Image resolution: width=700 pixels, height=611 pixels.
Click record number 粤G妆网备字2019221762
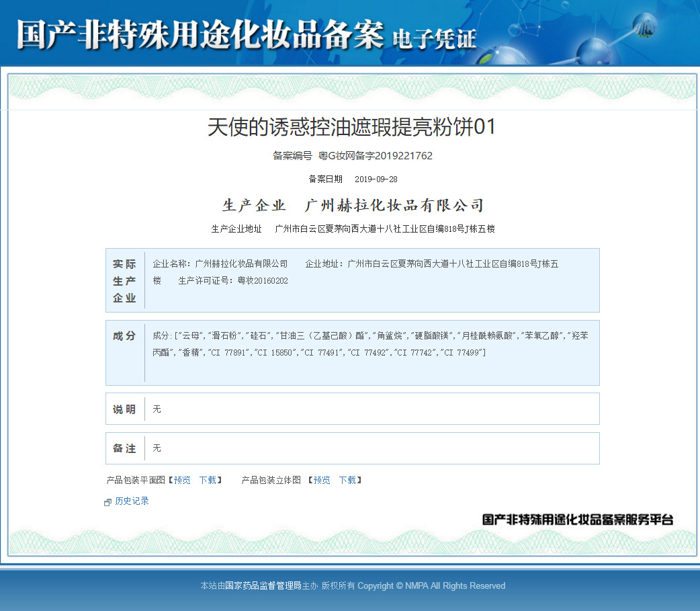(375, 156)
